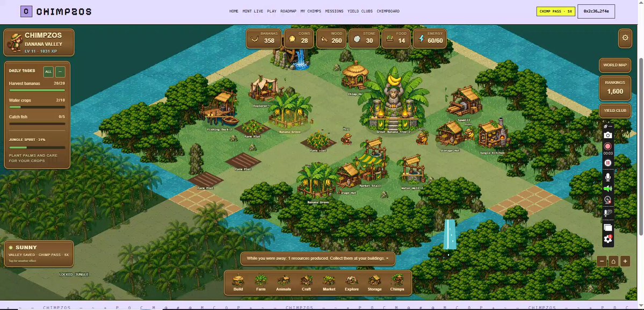
Task: Toggle the recorder webcam
Action: click(608, 200)
